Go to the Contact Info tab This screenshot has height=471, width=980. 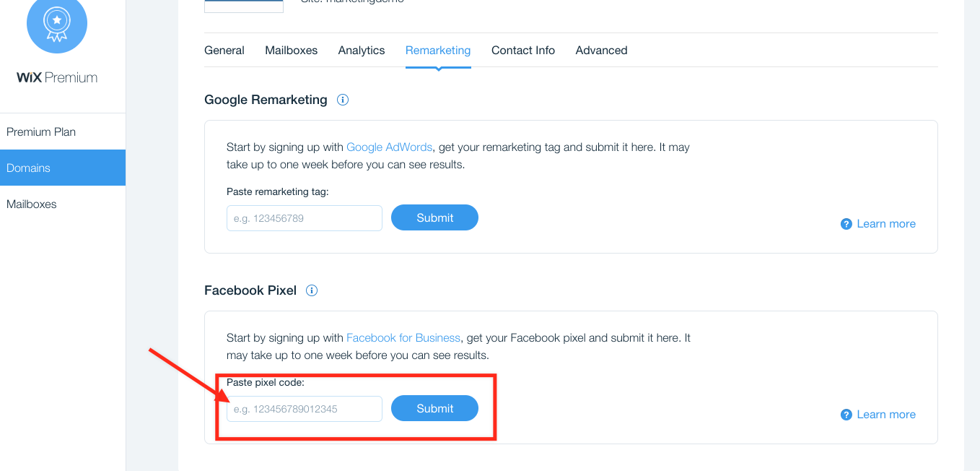[523, 51]
